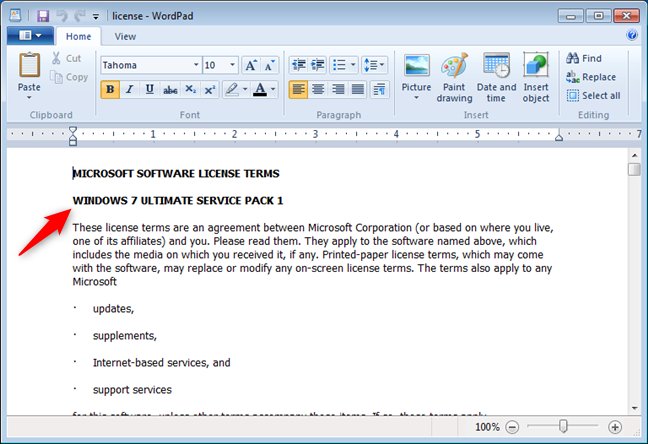Click the zoom slider handle

click(x=563, y=426)
